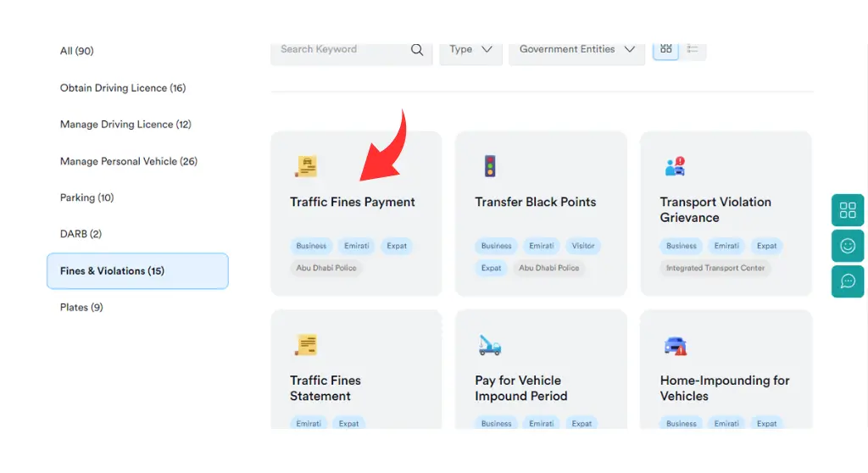Click Emirati tag on Home-Impounding card

tap(726, 423)
